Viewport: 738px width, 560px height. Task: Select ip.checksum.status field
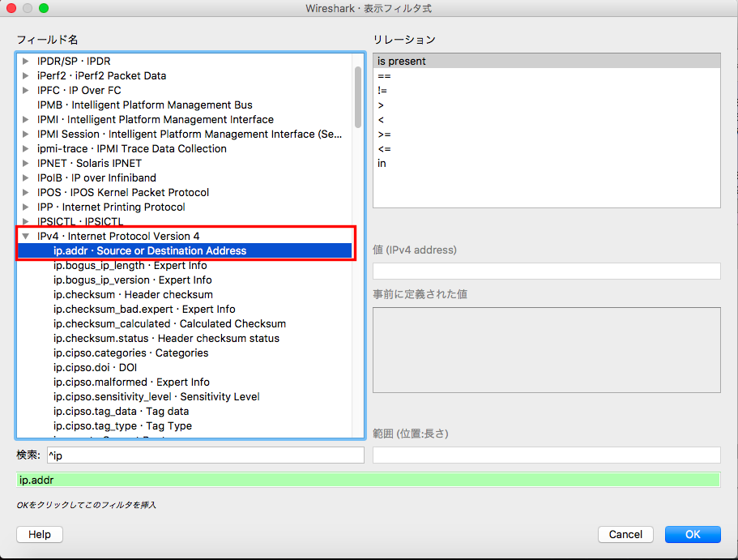(x=185, y=339)
